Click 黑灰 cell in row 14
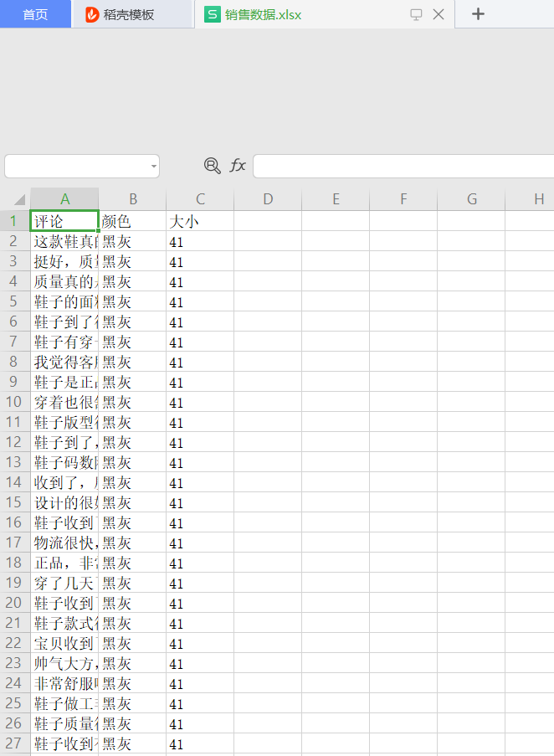Viewport: 554px width, 756px height. pos(132,482)
